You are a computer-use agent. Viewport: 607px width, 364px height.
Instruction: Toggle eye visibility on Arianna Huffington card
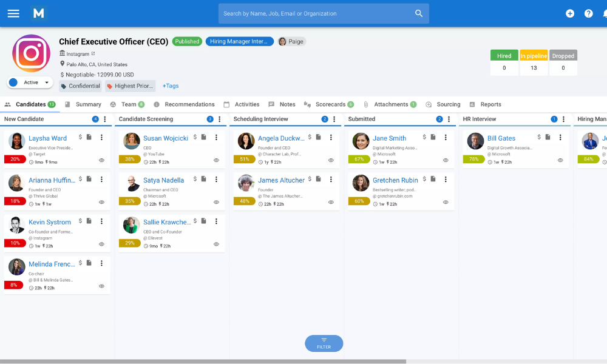point(102,202)
